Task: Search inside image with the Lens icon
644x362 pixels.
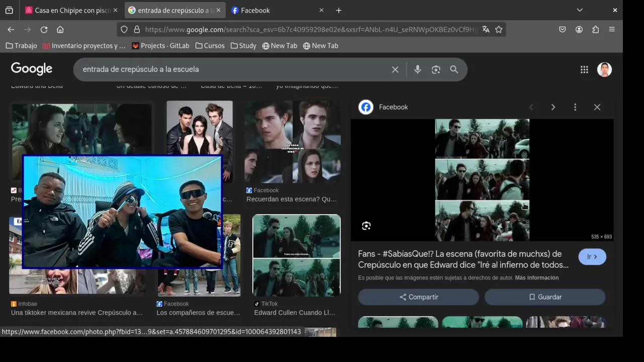Action: pyautogui.click(x=366, y=226)
